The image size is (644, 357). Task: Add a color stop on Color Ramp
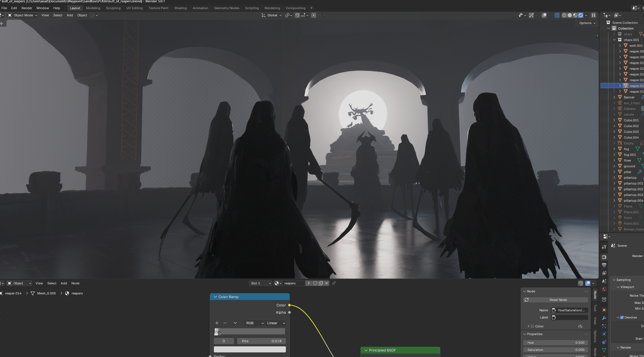[x=217, y=323]
